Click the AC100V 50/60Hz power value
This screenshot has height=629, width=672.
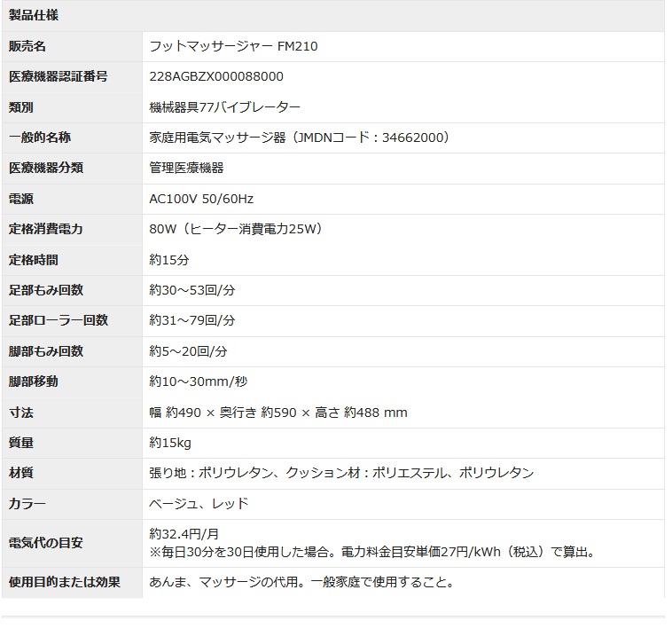201,199
